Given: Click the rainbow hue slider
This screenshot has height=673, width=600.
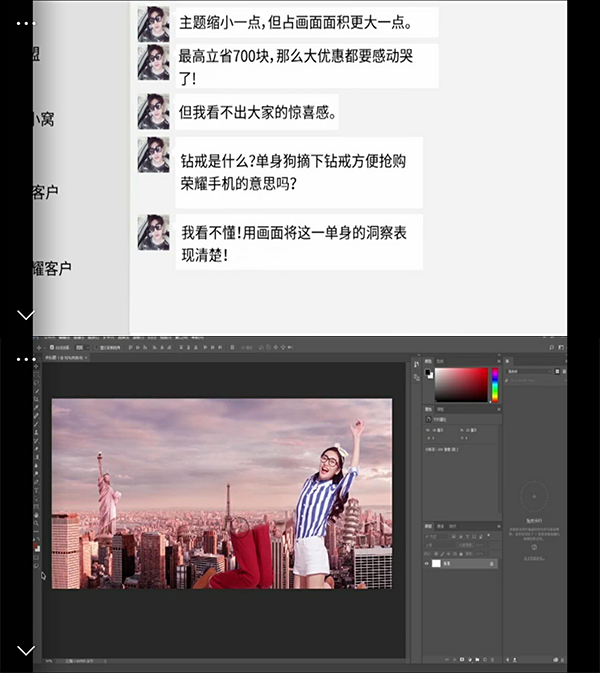Looking at the screenshot, I should pyautogui.click(x=495, y=385).
